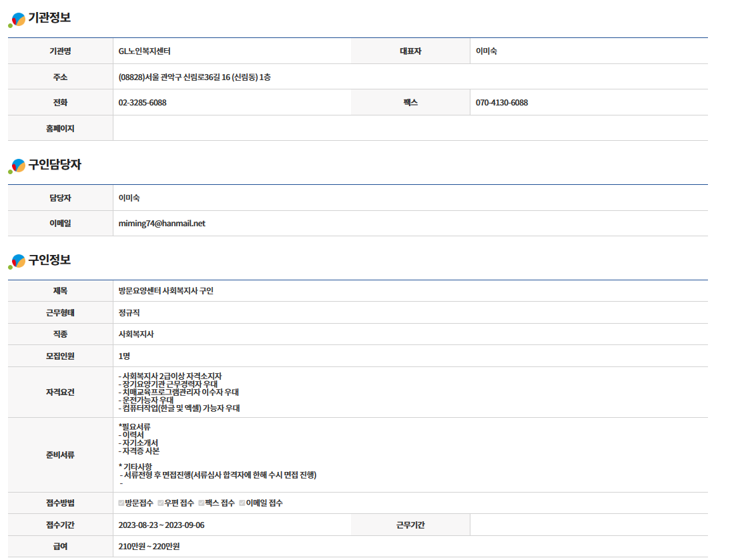Click the organization name GL노인복지센터
This screenshot has width=732, height=560.
[x=149, y=51]
